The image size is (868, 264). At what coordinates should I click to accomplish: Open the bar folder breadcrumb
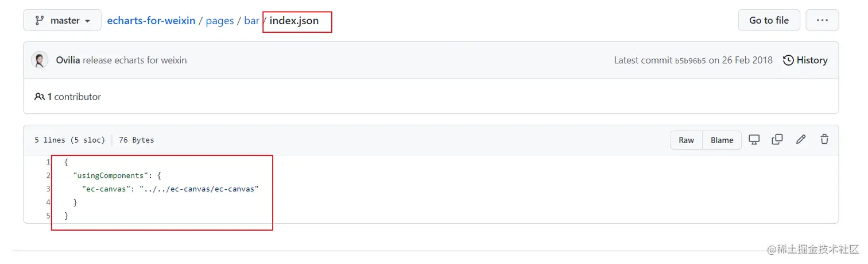pos(251,21)
